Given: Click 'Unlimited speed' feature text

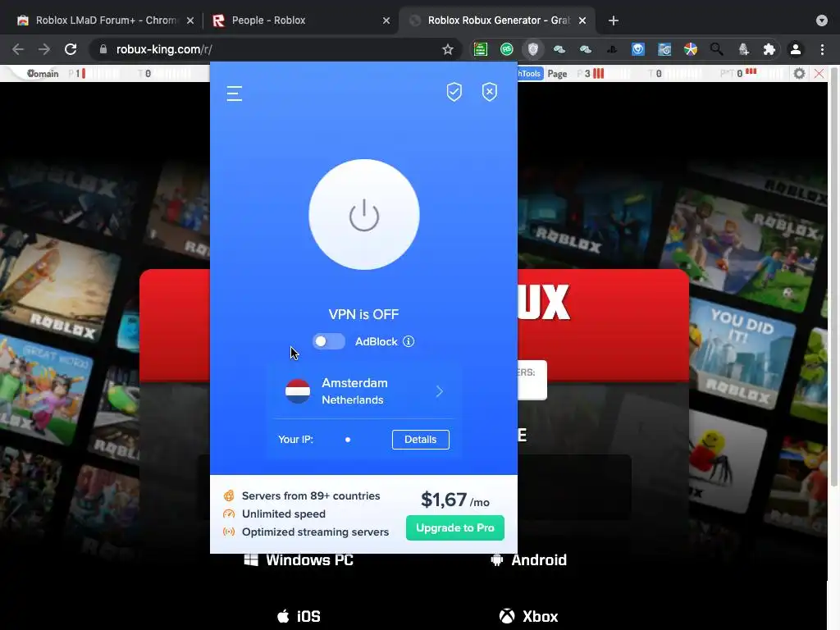Looking at the screenshot, I should pos(283,514).
